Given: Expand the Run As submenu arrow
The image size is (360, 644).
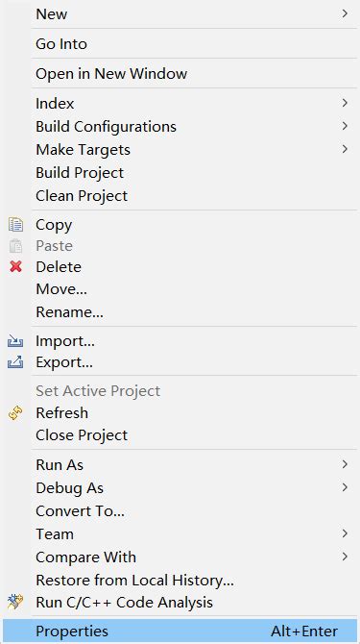Looking at the screenshot, I should pos(345,464).
